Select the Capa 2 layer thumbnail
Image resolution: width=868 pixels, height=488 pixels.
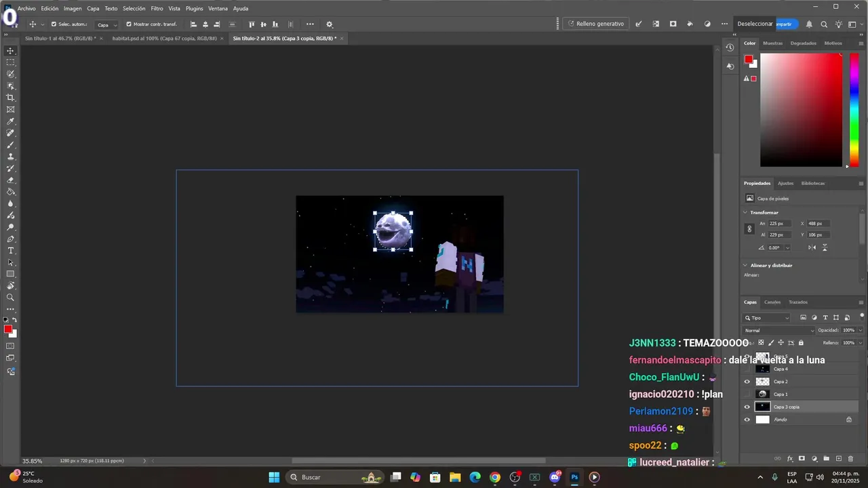pyautogui.click(x=763, y=382)
